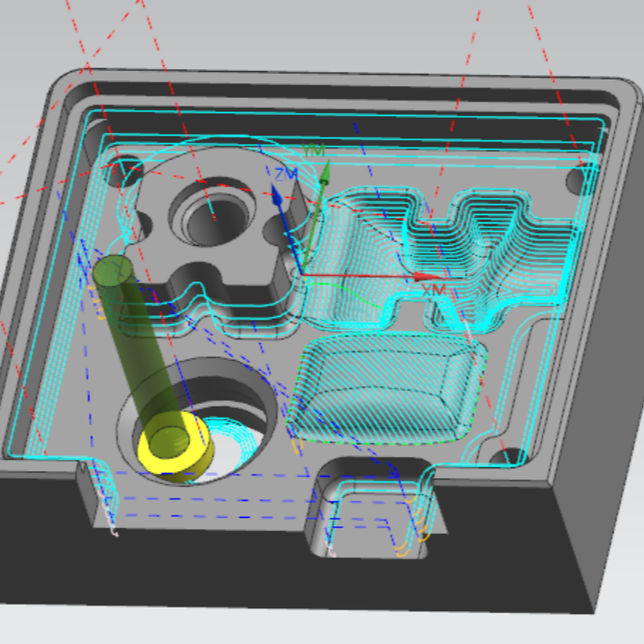Select the bottom-right corner mounting hole
Image resolution: width=644 pixels, height=644 pixels.
coord(508,457)
